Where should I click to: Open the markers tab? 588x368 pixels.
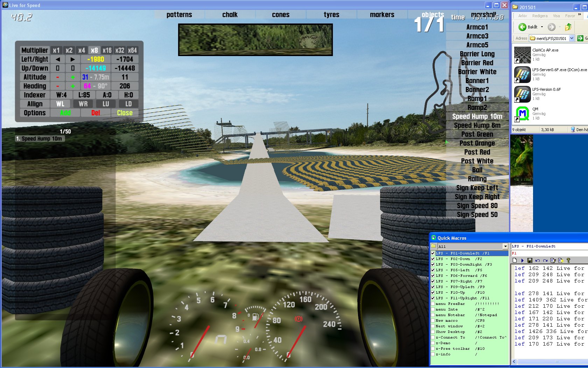[x=382, y=14]
